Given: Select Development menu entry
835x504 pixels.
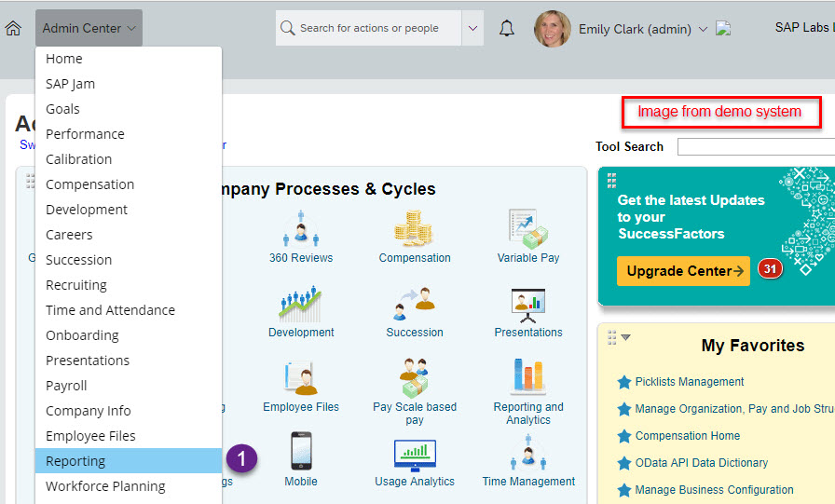Looking at the screenshot, I should [x=129, y=210].
